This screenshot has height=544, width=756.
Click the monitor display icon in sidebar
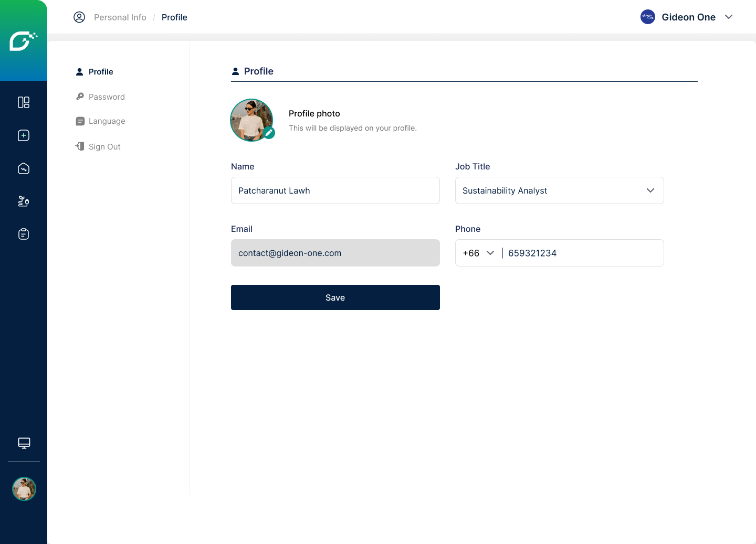pyautogui.click(x=24, y=443)
